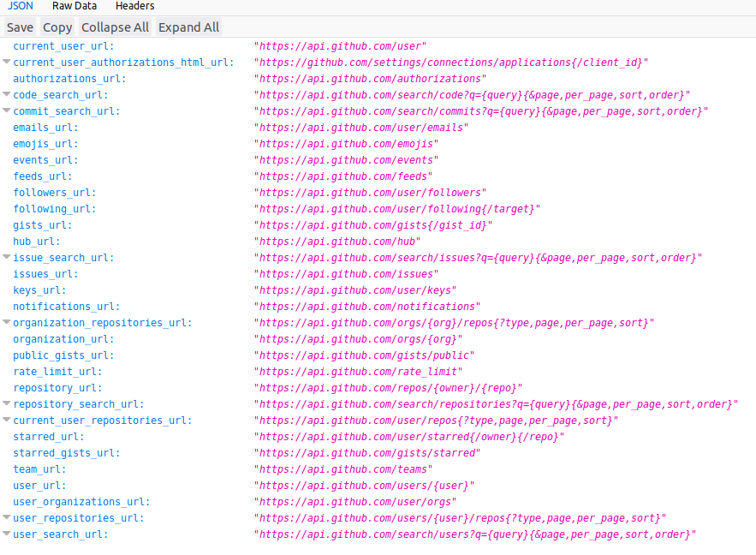This screenshot has width=756, height=555.
Task: Toggle issue_search_url expander arrow
Action: pos(7,258)
